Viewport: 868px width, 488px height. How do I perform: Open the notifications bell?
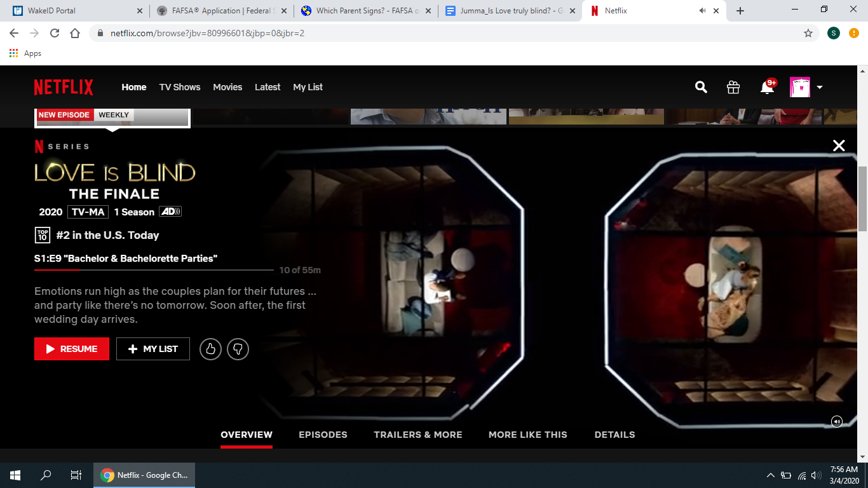[768, 87]
